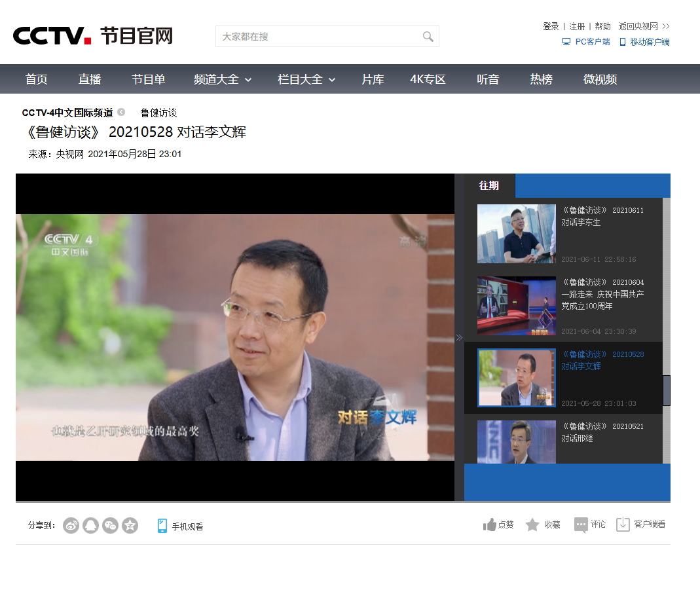Add video to favorites with 收藏 star
This screenshot has width=700, height=590.
pos(532,525)
